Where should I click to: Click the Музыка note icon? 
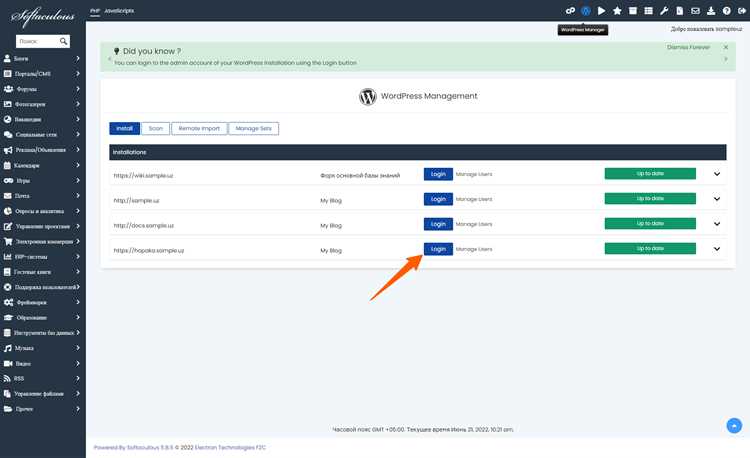pyautogui.click(x=8, y=348)
